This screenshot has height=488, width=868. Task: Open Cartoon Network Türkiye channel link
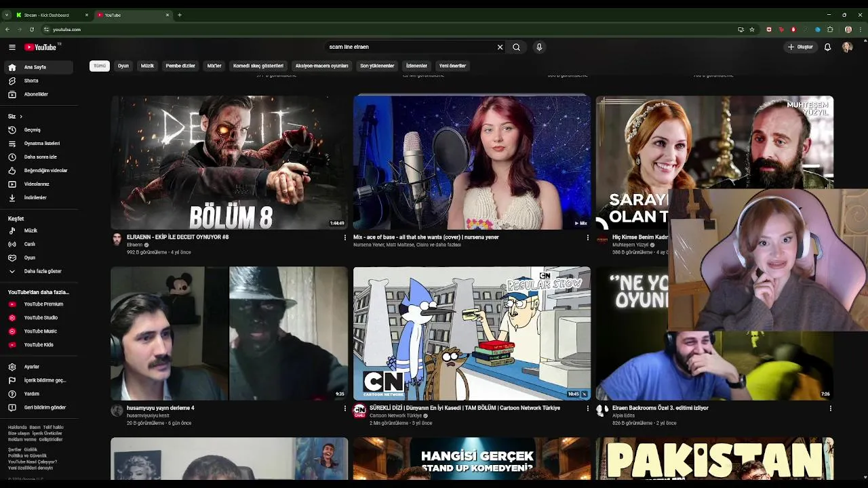pos(395,415)
